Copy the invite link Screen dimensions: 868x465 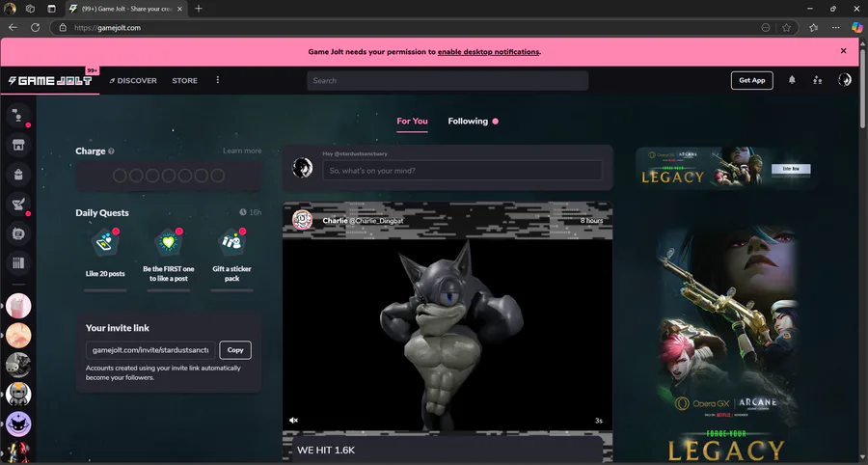coord(235,350)
